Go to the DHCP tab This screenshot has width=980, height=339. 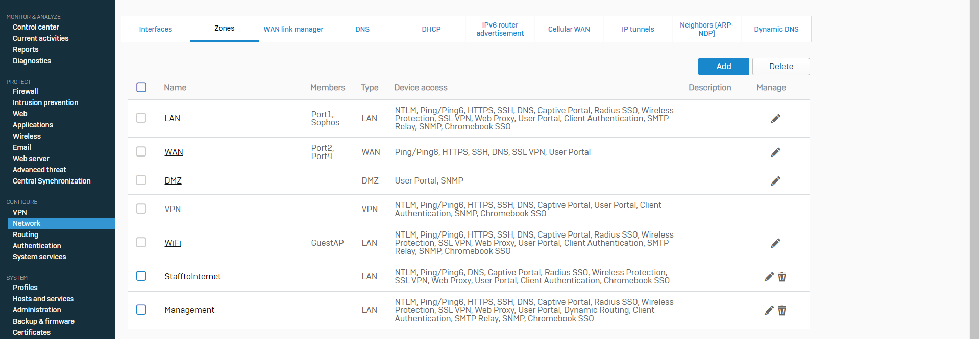click(431, 29)
